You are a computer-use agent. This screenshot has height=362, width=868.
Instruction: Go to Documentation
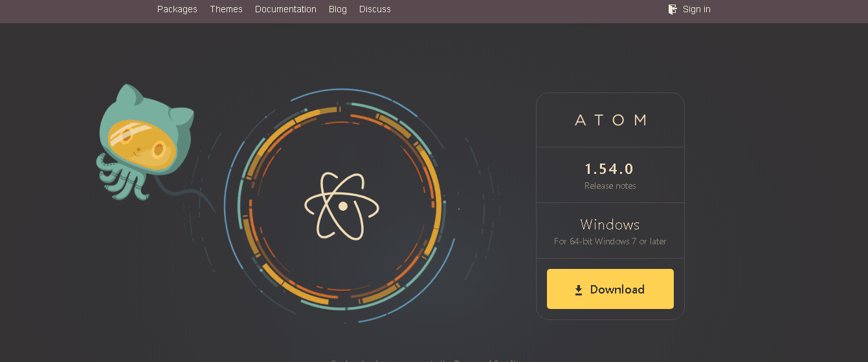[x=285, y=9]
